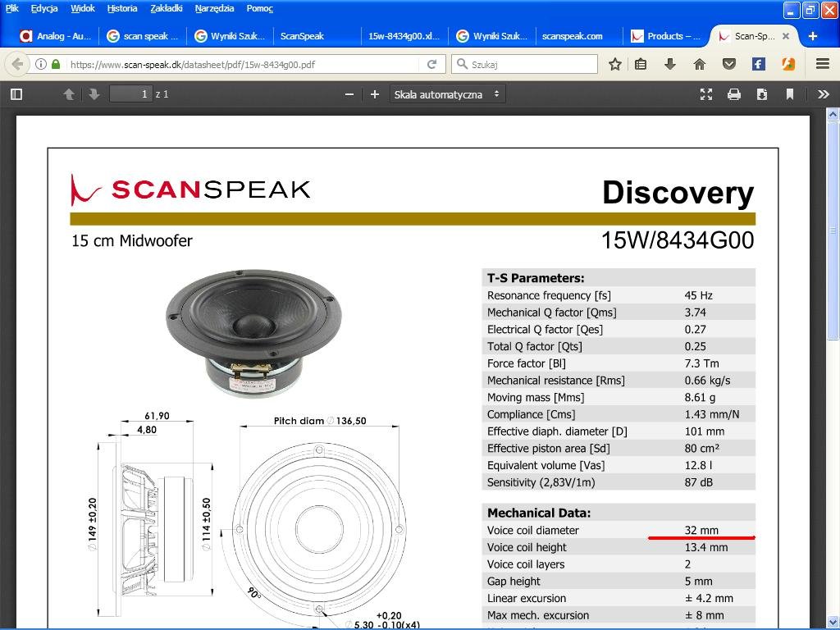Go to previous PDF page arrow

pyautogui.click(x=69, y=94)
